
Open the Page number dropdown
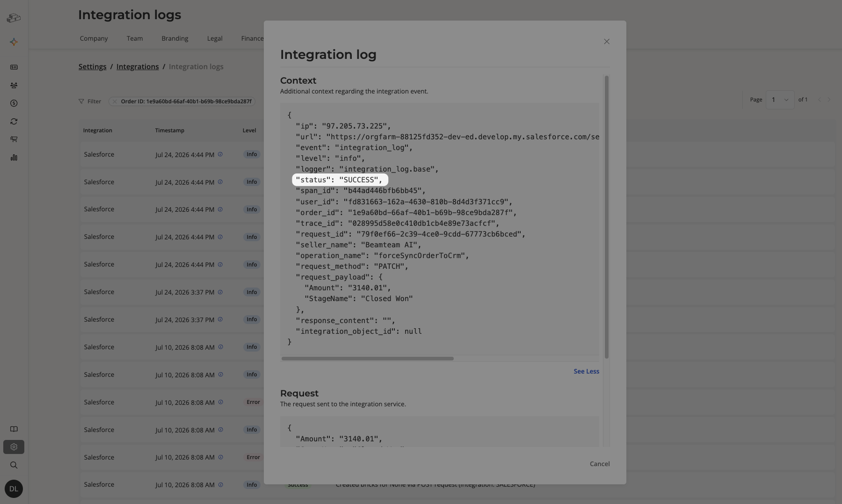click(x=780, y=100)
